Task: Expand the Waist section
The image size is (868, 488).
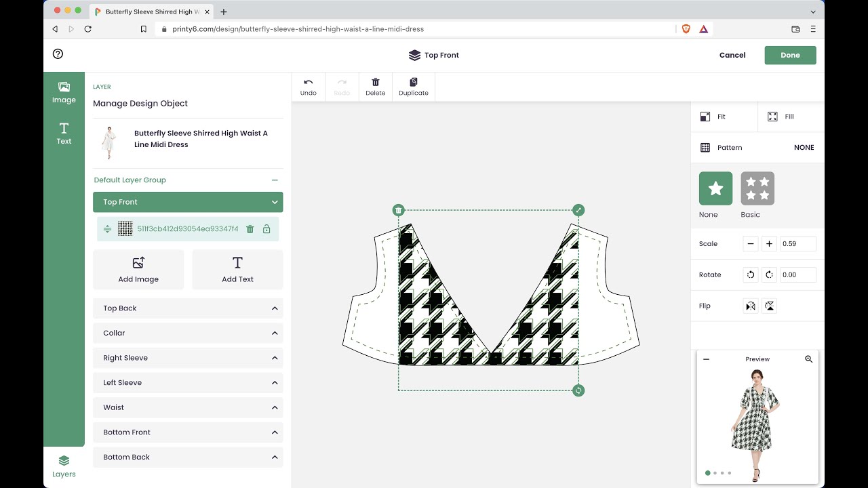Action: [x=188, y=407]
